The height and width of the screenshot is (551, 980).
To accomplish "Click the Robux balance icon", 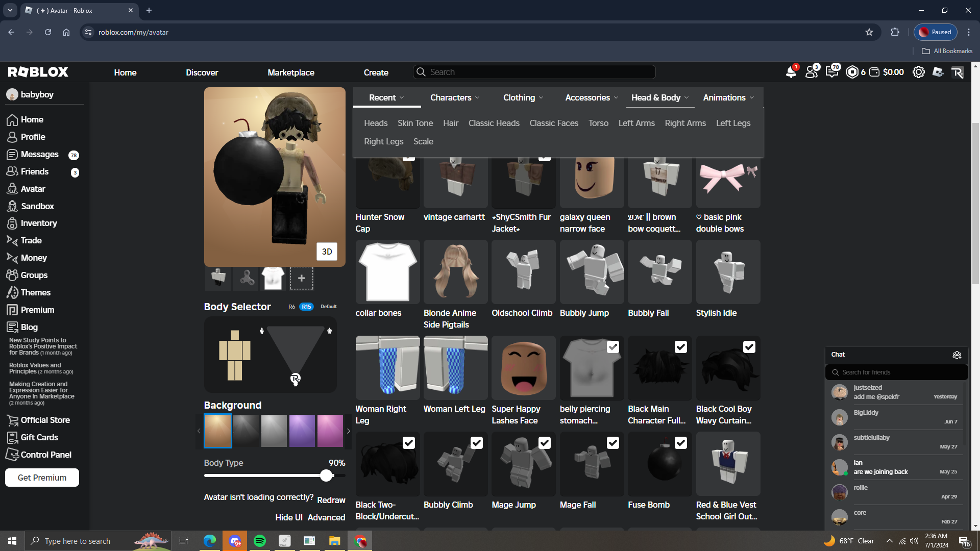I will click(852, 72).
